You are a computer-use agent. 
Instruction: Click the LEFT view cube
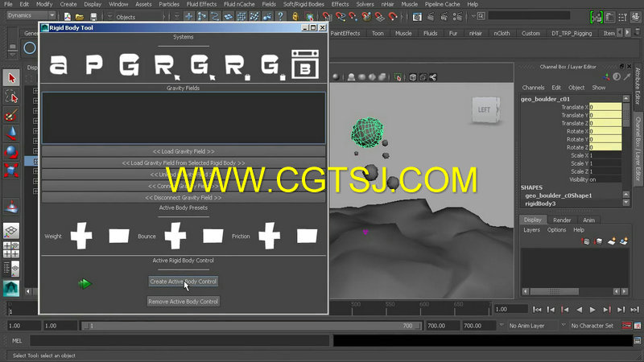[x=485, y=109]
